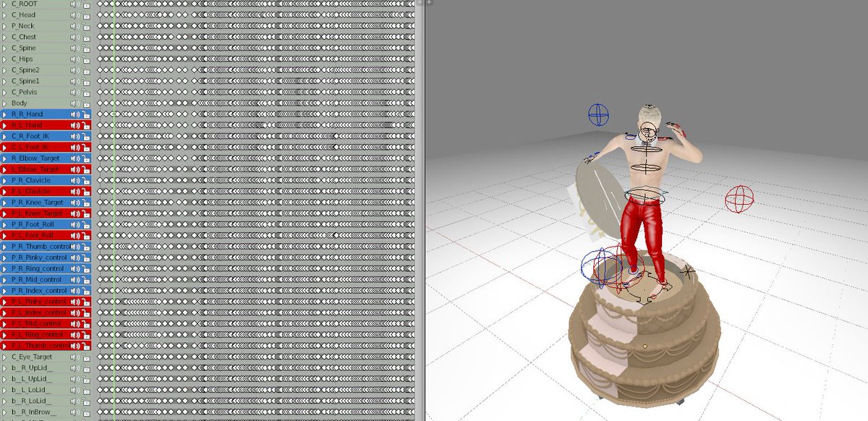The width and height of the screenshot is (868, 421).
Task: Click the lock icon on L_Elbow_Target
Action: pos(86,169)
